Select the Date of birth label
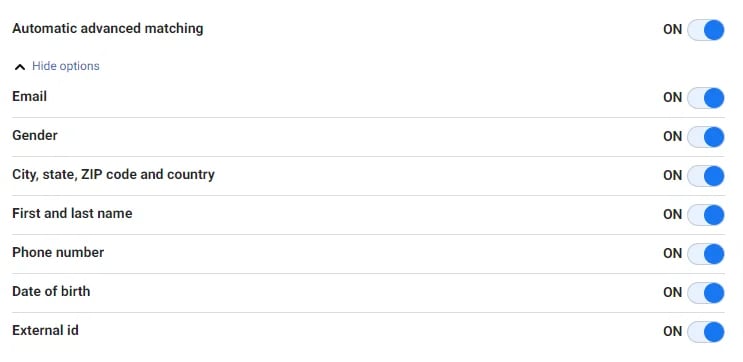This screenshot has width=743, height=362. point(51,291)
